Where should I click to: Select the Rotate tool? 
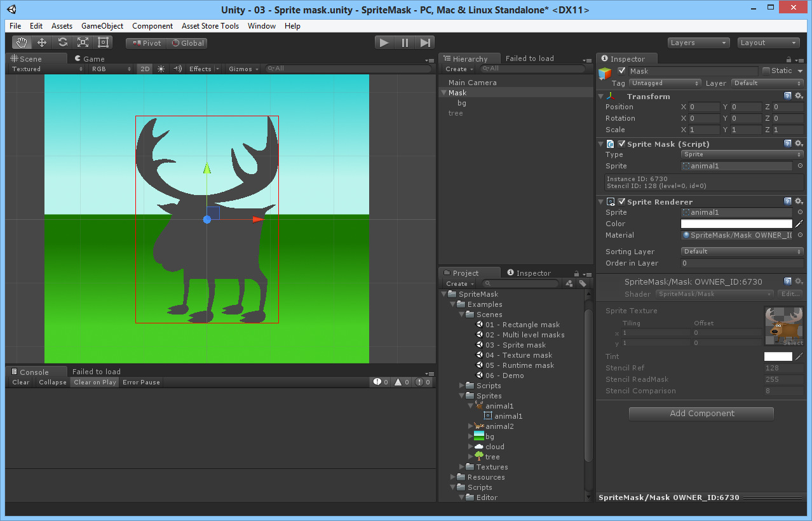[x=62, y=42]
